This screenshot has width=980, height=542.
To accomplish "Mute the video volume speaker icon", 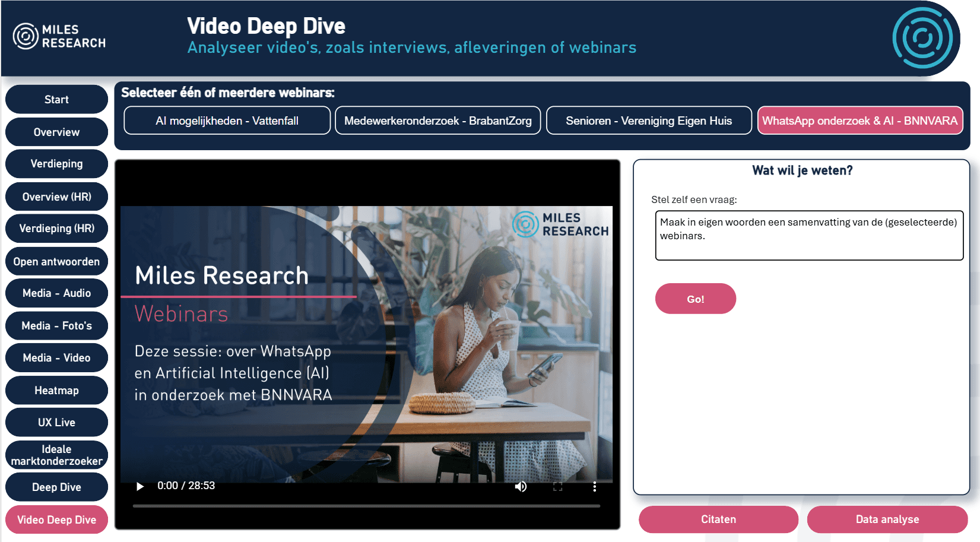I will [x=521, y=486].
